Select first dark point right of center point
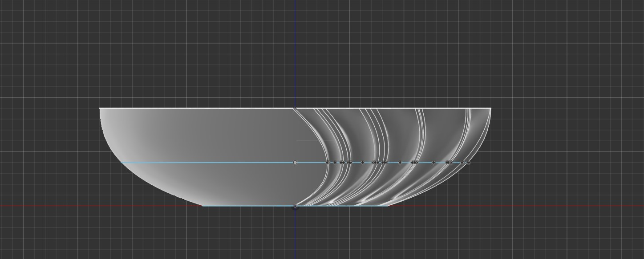Screen dimensions: 644x259 click(328, 163)
